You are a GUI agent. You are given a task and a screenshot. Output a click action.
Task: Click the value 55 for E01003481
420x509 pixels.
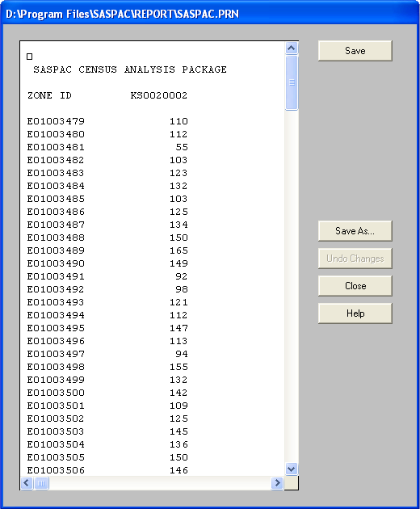[182, 147]
